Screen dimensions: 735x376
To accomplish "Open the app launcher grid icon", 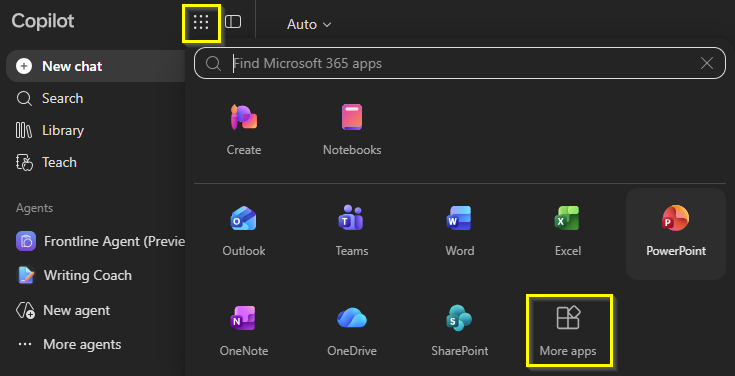I will pos(201,22).
